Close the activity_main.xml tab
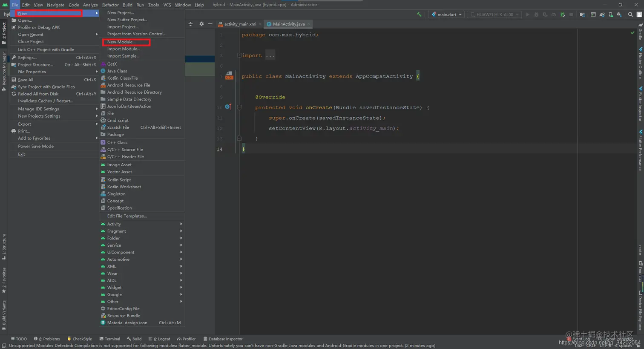The height and width of the screenshot is (349, 644). coord(260,24)
